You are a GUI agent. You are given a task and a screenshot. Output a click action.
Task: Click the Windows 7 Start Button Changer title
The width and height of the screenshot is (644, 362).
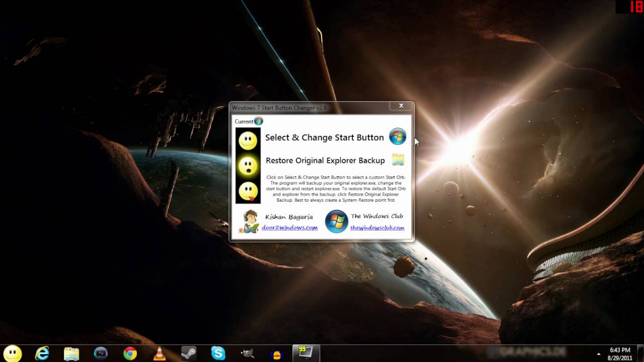279,108
